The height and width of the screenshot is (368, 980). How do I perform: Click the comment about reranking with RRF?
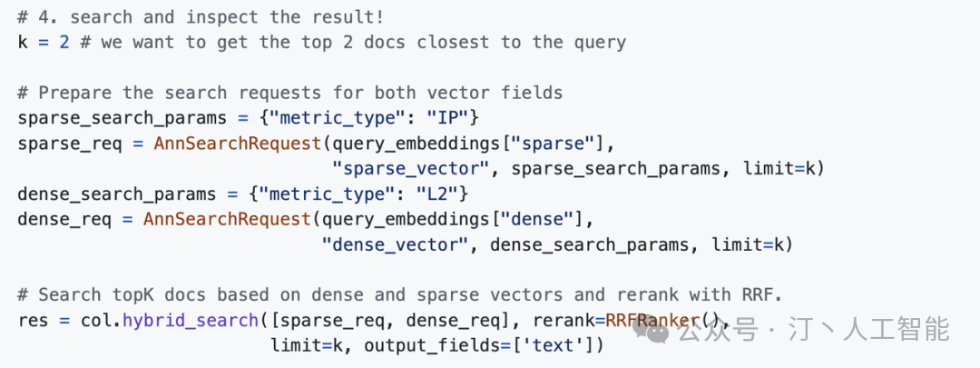400,294
